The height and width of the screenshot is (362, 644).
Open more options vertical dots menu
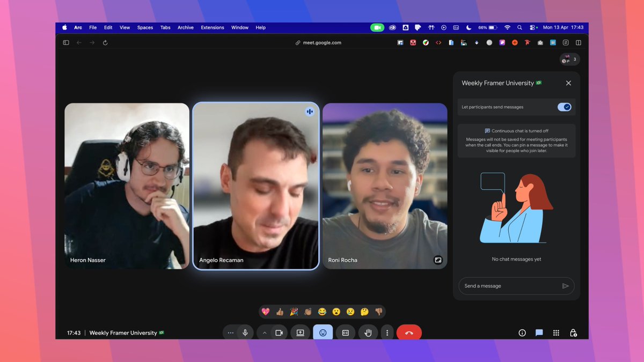click(x=387, y=333)
